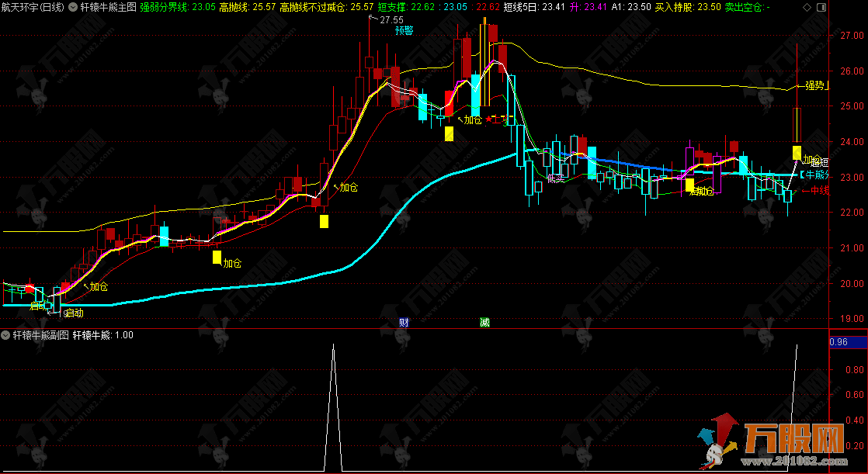The height and width of the screenshot is (474, 868).
Task: Click the 27.55 high price flag
Action: (x=391, y=19)
